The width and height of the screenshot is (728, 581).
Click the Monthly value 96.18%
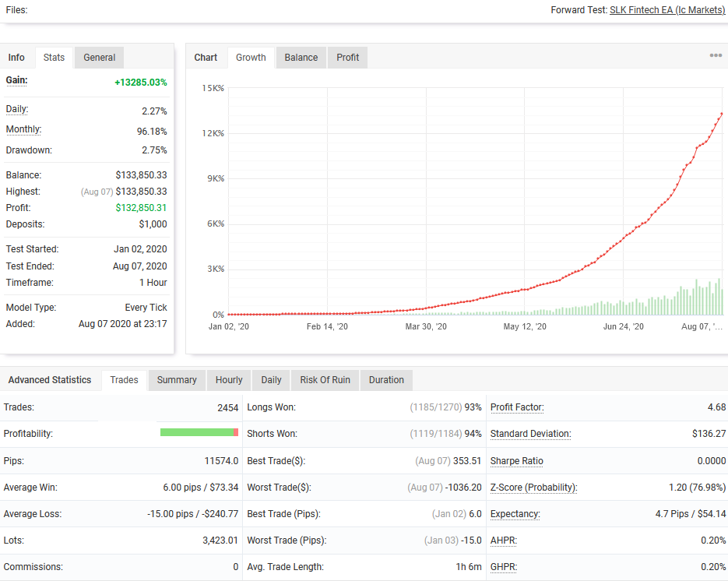click(152, 132)
